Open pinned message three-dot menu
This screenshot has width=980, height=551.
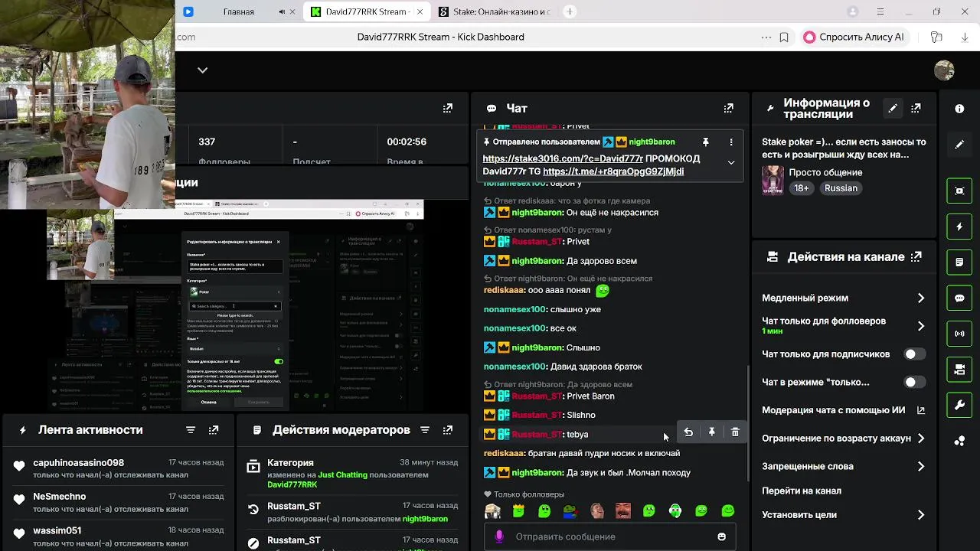(x=731, y=142)
